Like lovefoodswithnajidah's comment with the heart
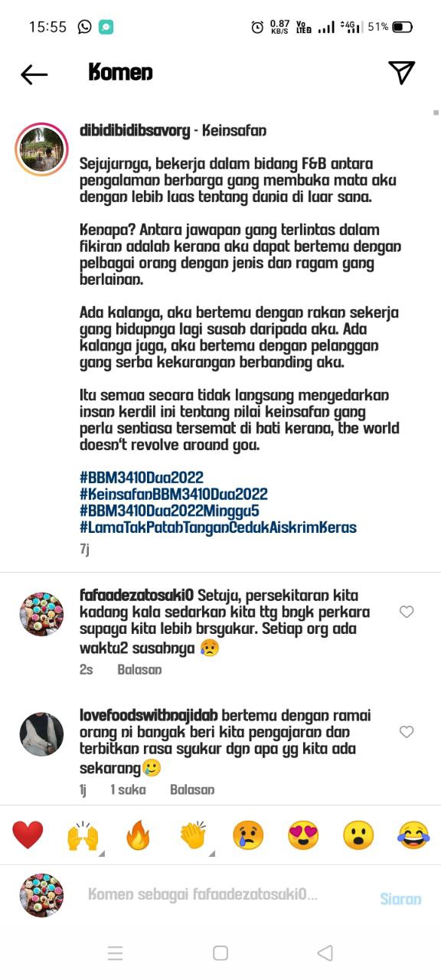 pos(407,732)
